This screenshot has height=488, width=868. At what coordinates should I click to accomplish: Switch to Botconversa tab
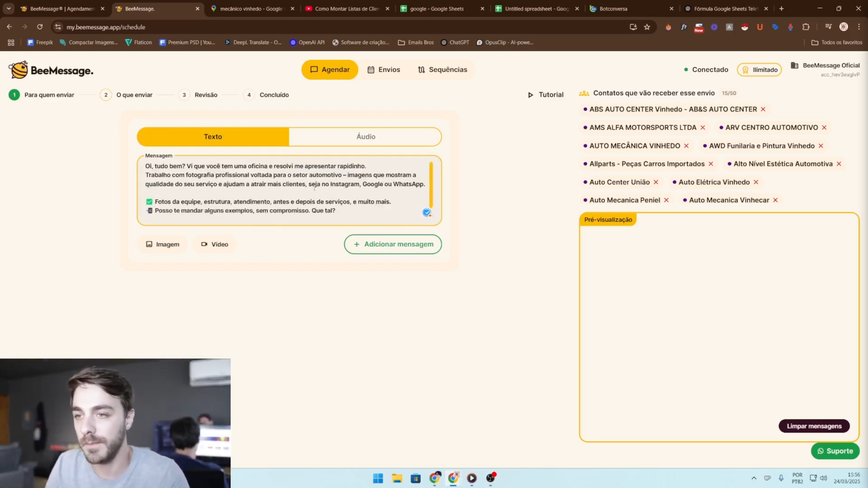[631, 9]
